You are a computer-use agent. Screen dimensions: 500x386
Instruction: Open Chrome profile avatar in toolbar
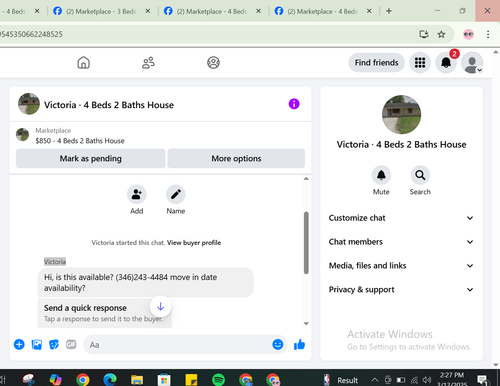pyautogui.click(x=469, y=34)
